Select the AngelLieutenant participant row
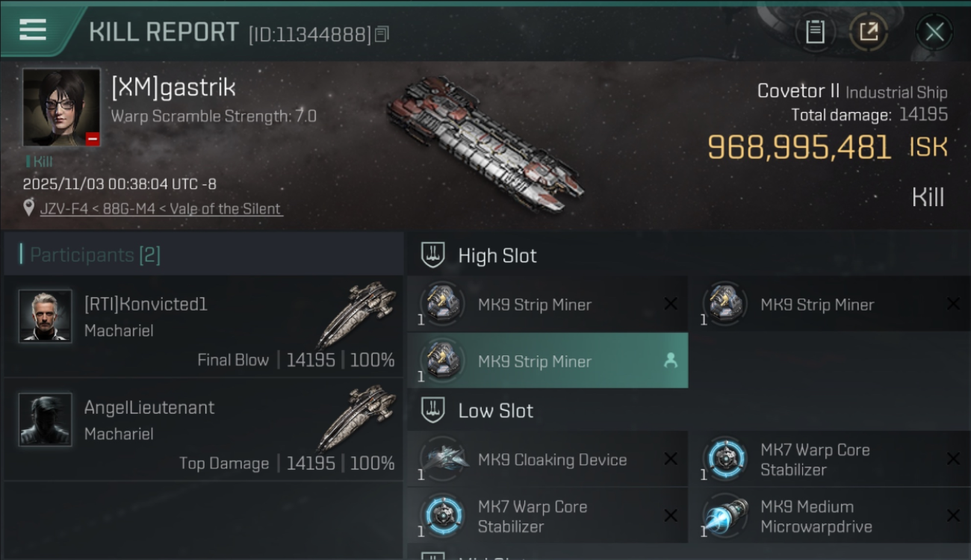This screenshot has width=971, height=560. (203, 429)
